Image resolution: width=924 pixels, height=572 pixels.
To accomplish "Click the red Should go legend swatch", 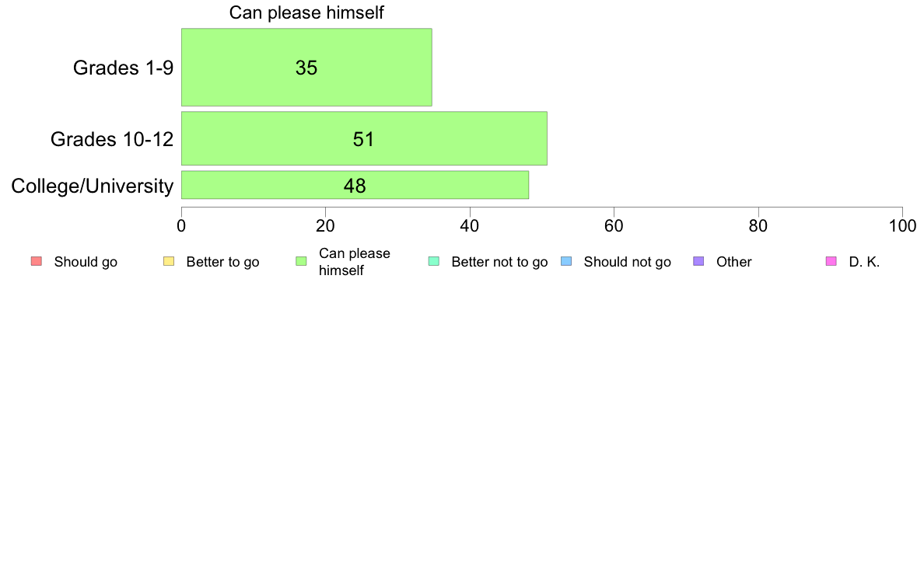I will (x=37, y=261).
